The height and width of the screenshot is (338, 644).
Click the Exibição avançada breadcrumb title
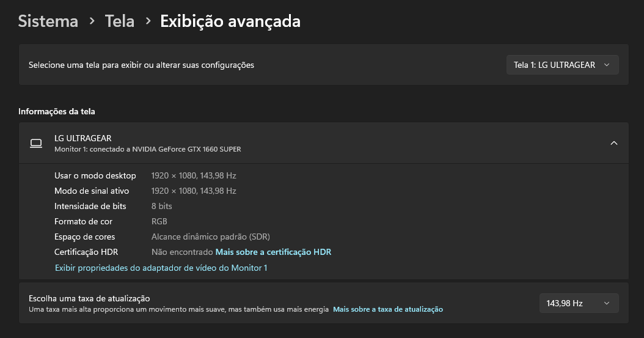[x=230, y=21]
